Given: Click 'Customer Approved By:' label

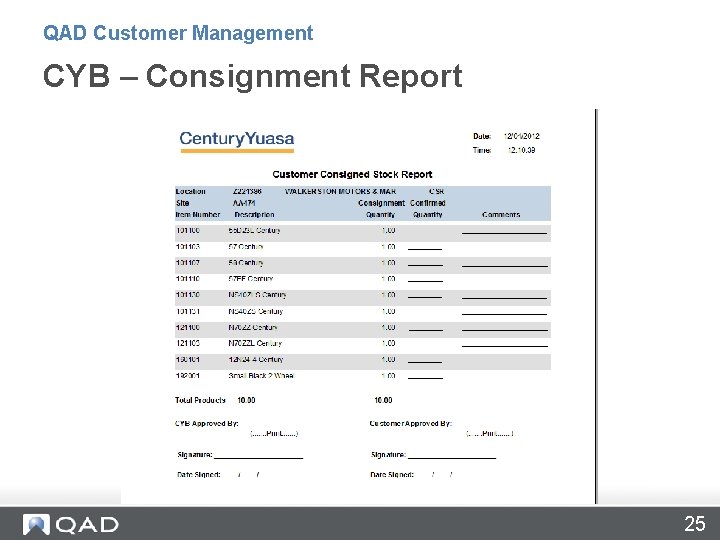Looking at the screenshot, I should [411, 423].
